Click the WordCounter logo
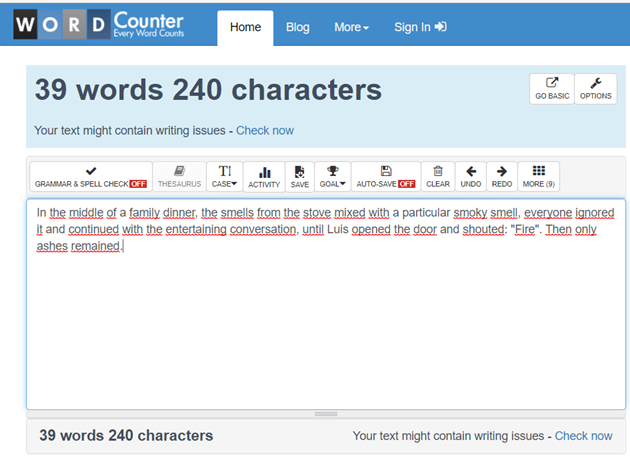 tap(99, 24)
